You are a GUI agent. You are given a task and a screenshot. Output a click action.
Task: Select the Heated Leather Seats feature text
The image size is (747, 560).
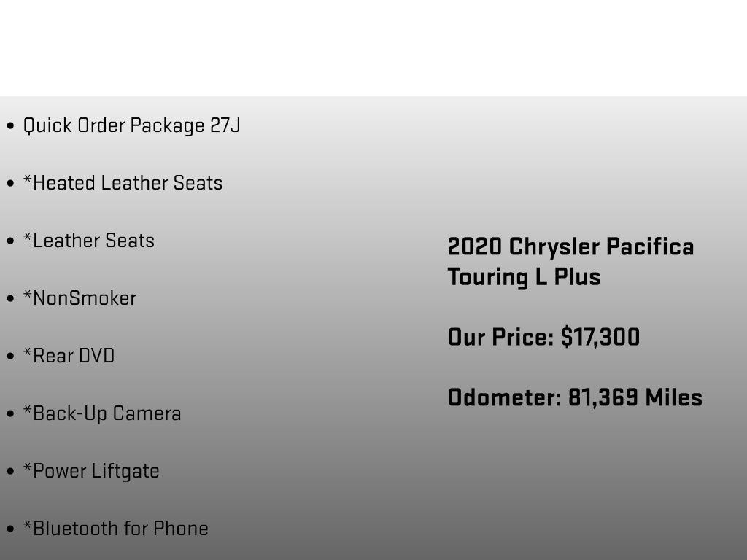123,183
